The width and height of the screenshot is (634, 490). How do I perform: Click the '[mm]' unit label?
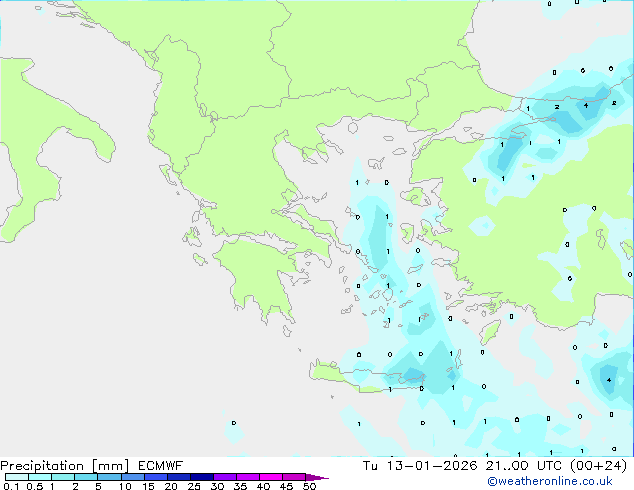tap(110, 466)
